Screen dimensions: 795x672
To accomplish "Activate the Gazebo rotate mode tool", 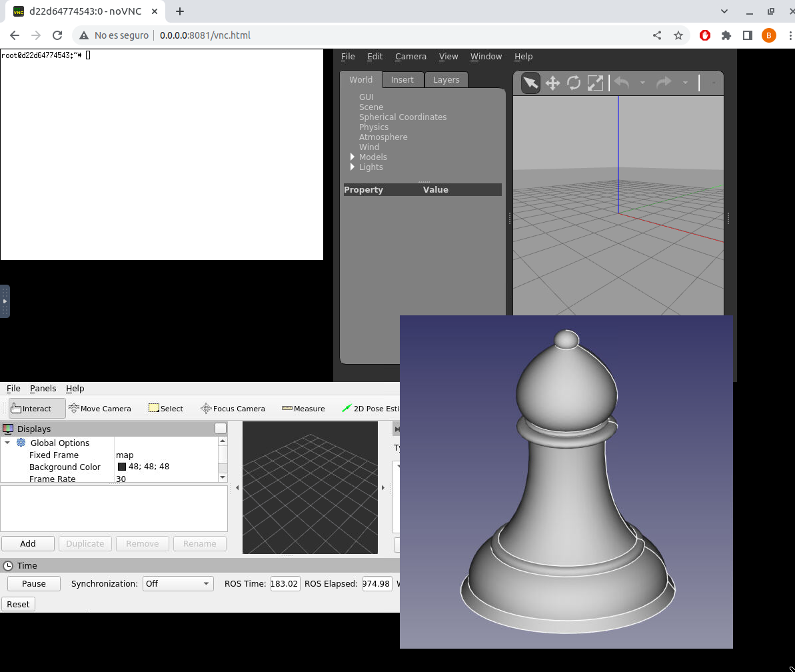I will (x=574, y=83).
